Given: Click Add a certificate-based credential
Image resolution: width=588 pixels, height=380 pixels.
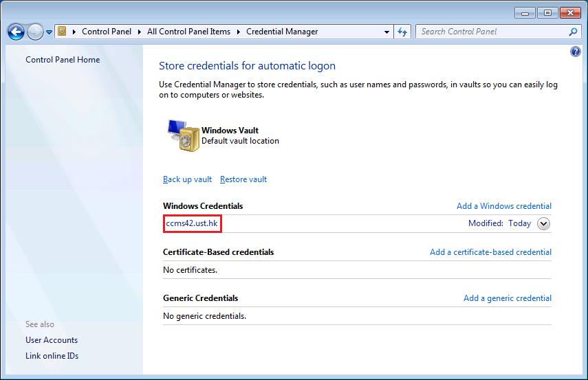Looking at the screenshot, I should click(x=490, y=252).
